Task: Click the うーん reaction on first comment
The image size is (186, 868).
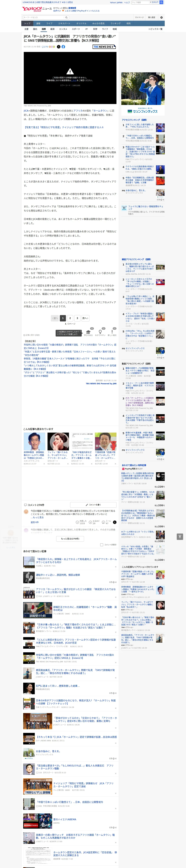Action: coord(104,522)
